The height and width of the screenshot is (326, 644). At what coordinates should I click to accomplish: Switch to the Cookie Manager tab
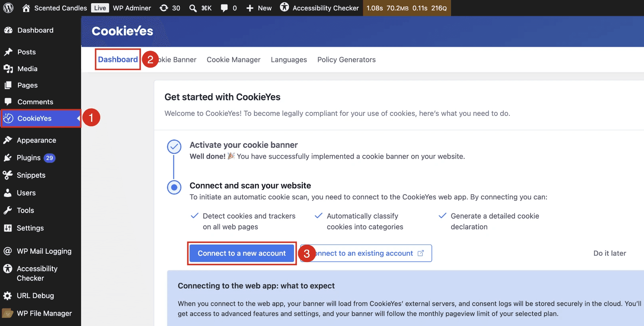233,60
